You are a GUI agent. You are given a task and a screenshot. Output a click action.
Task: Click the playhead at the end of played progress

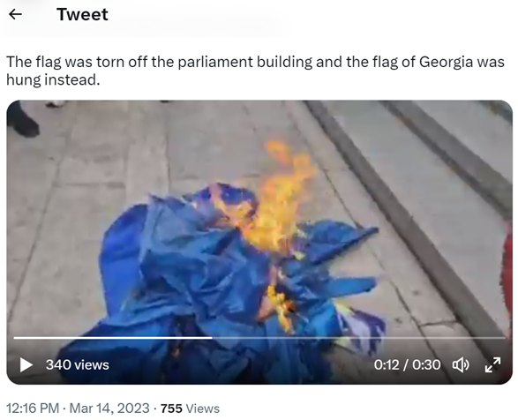(212, 338)
